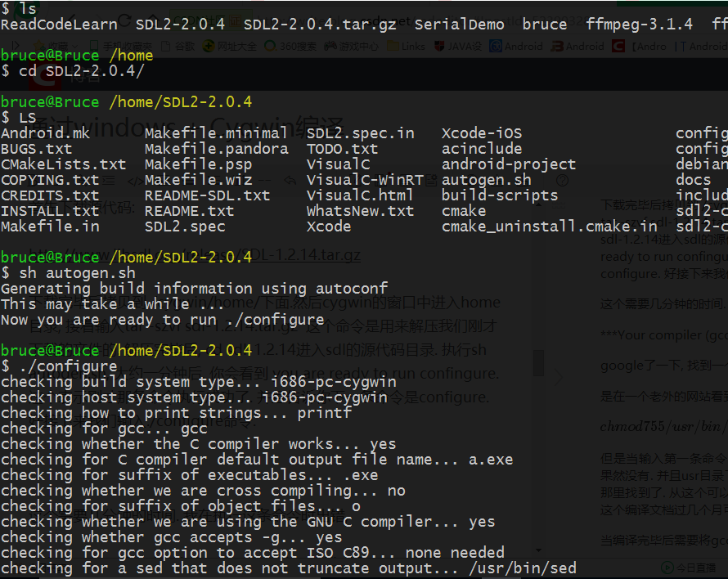Screen dimensions: 728x579
Task: Open the 谷歌 (Google) bookmark icon
Action: [164, 45]
